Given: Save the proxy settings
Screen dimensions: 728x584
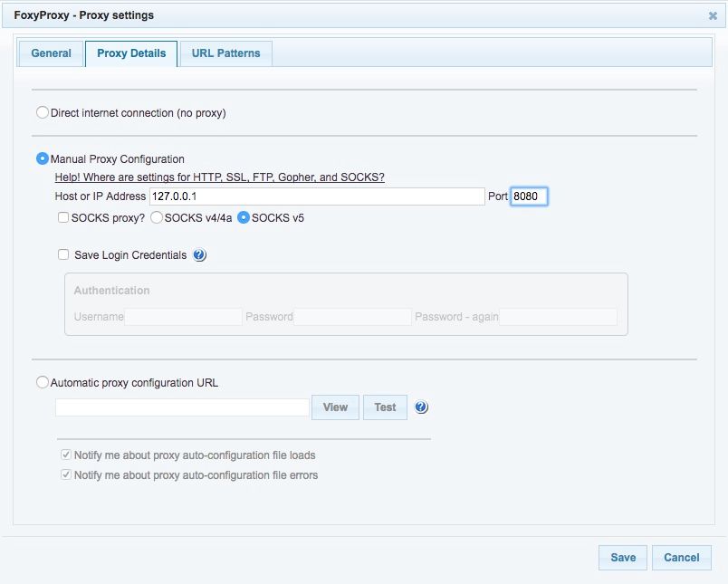Looking at the screenshot, I should click(x=623, y=558).
